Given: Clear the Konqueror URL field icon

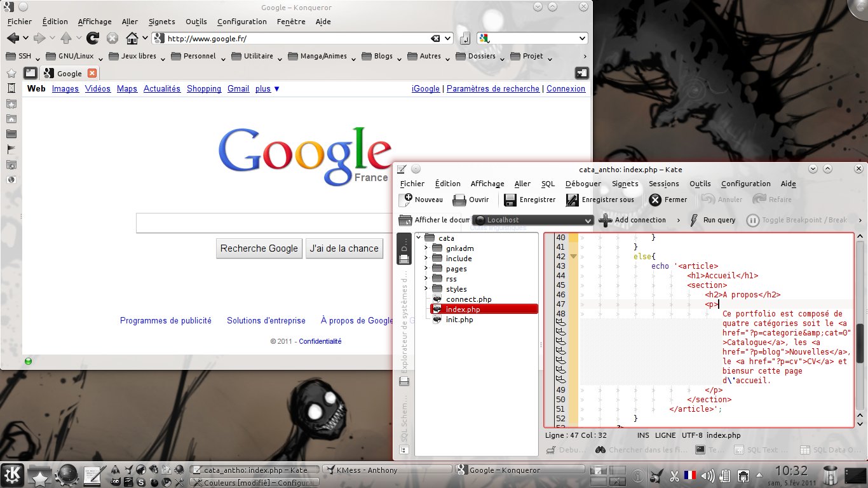Looking at the screenshot, I should (435, 39).
